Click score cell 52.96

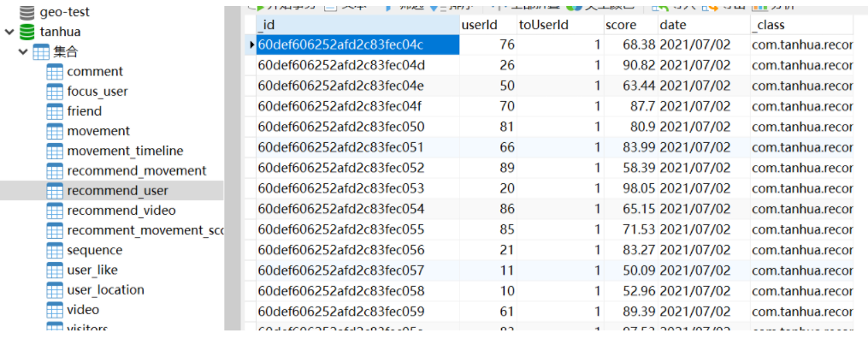point(630,291)
